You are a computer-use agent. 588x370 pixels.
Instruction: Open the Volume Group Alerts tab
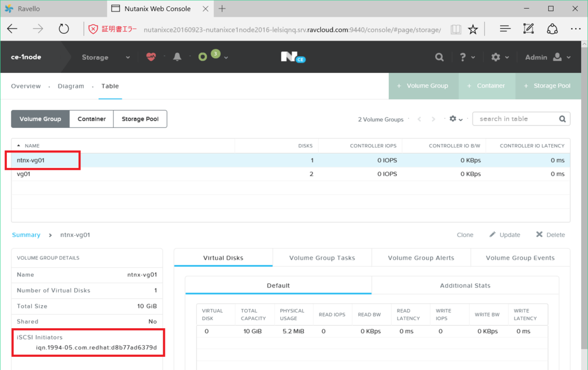point(421,258)
